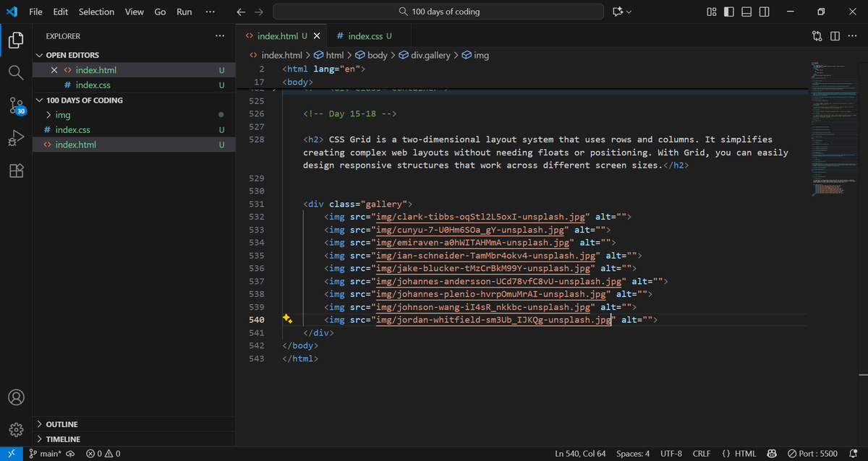Open the Run menu
Image resolution: width=868 pixels, height=461 pixels.
pyautogui.click(x=184, y=12)
